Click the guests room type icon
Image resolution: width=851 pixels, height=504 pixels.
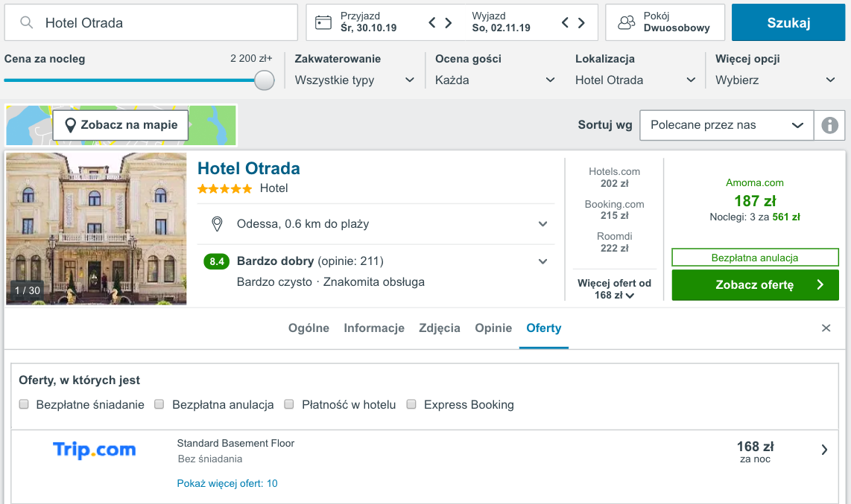pyautogui.click(x=626, y=22)
